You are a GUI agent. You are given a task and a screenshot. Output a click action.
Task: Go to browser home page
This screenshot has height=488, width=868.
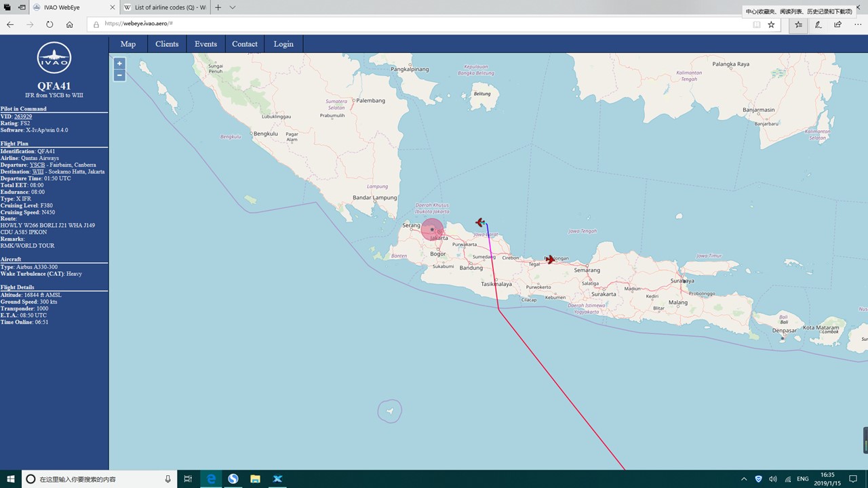(69, 24)
